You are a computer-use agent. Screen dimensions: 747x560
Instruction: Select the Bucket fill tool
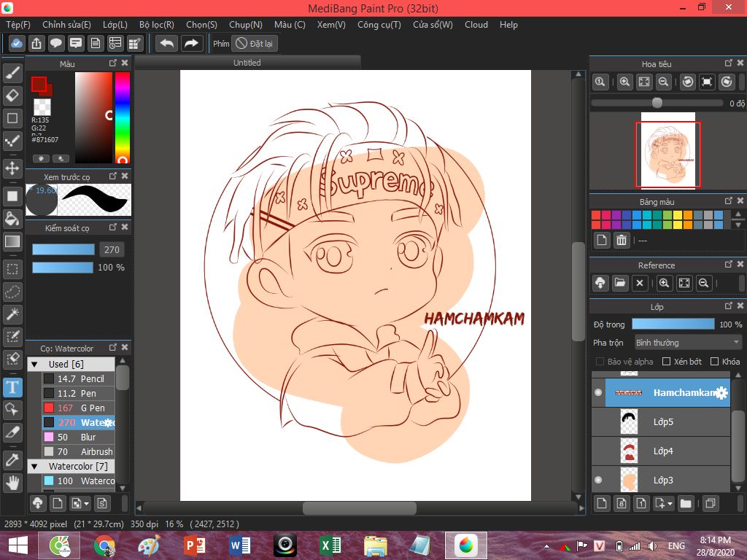pos(12,219)
